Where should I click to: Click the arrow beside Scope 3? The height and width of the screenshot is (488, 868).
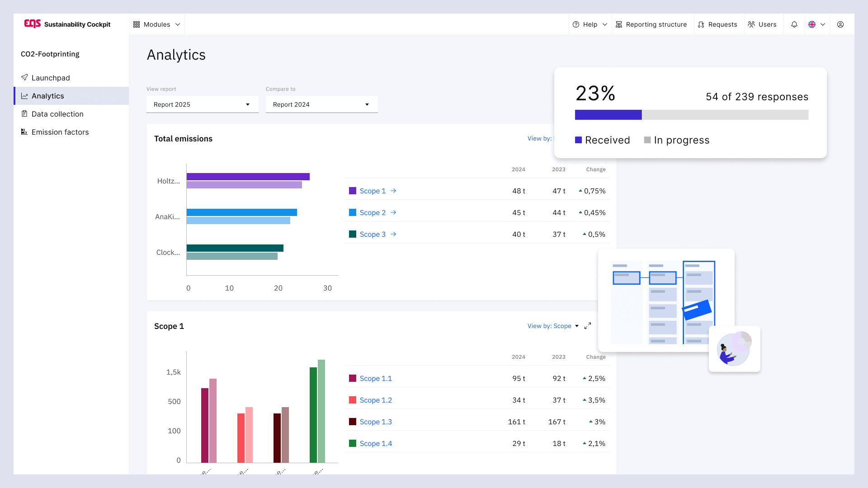point(393,234)
